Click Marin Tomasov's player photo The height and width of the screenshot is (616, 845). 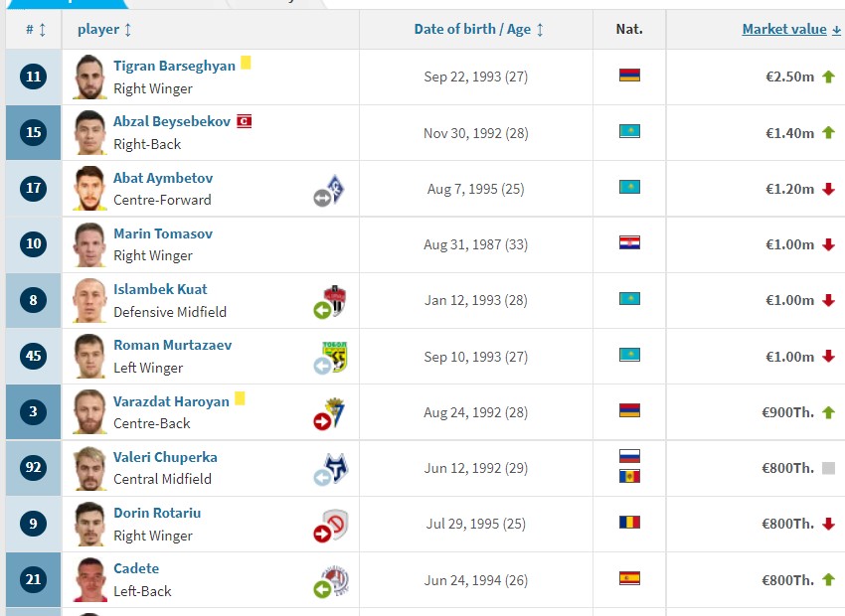point(89,244)
